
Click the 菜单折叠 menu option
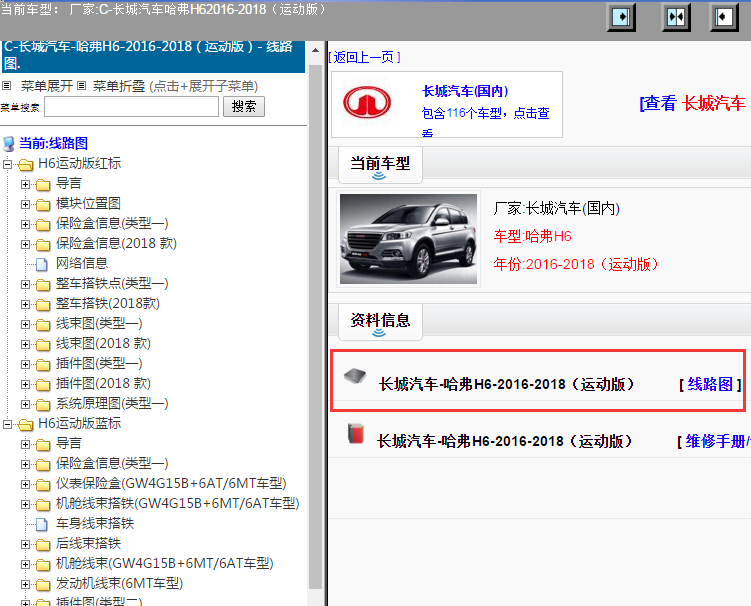pos(119,86)
